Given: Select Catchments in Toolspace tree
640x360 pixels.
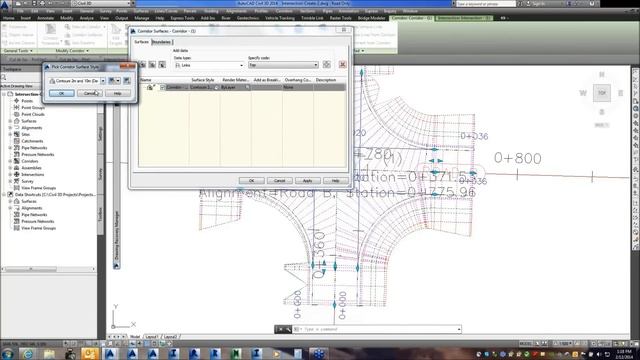Looking at the screenshot, I should click(x=32, y=141).
